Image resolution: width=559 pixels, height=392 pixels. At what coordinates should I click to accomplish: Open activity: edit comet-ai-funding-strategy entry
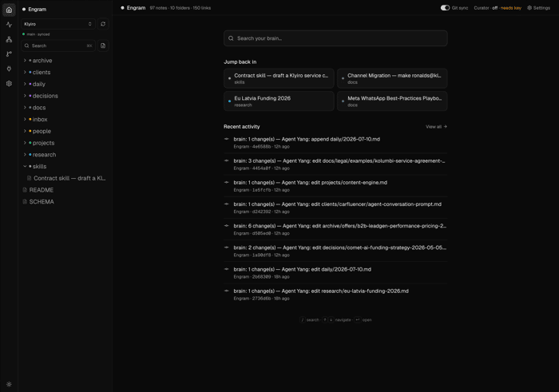coord(335,251)
